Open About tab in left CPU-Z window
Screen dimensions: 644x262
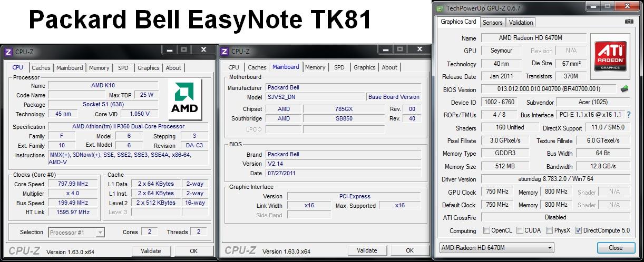tap(173, 68)
